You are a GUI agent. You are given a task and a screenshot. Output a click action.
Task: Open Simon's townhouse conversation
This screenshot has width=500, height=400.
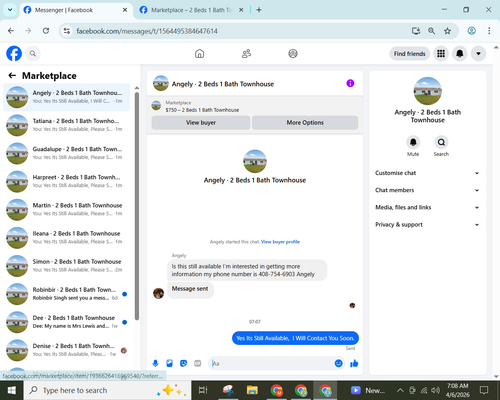pyautogui.click(x=67, y=266)
